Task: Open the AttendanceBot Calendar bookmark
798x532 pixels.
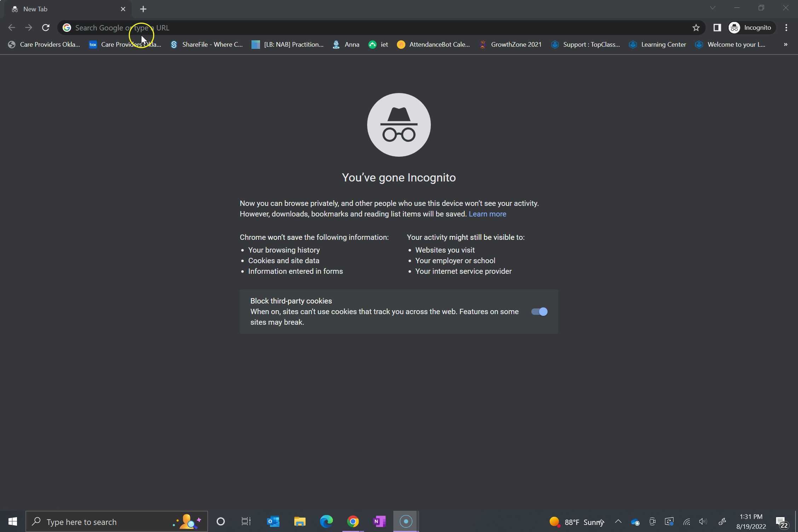Action: pyautogui.click(x=433, y=45)
